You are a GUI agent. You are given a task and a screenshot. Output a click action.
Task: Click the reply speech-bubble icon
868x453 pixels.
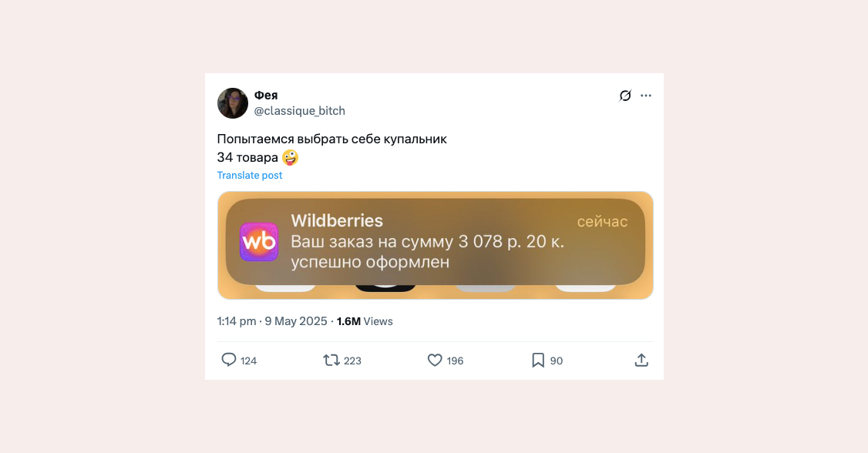pos(229,360)
